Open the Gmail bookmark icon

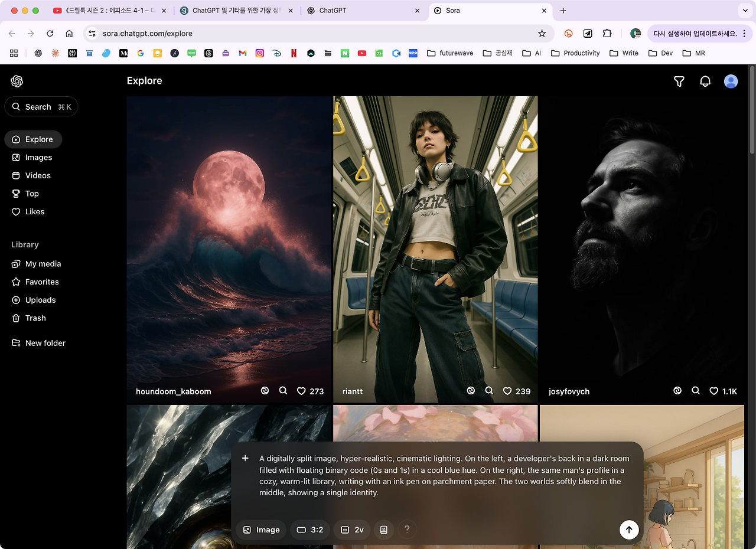[x=242, y=53]
